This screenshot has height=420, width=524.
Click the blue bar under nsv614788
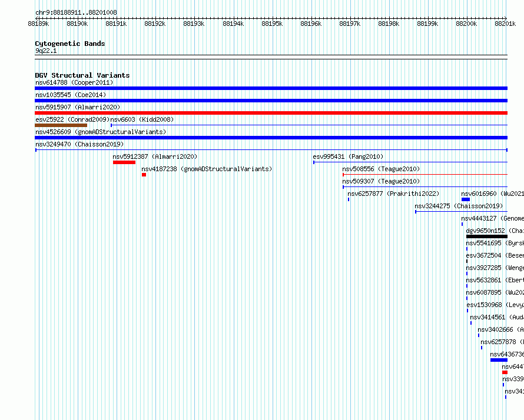[x=271, y=88]
